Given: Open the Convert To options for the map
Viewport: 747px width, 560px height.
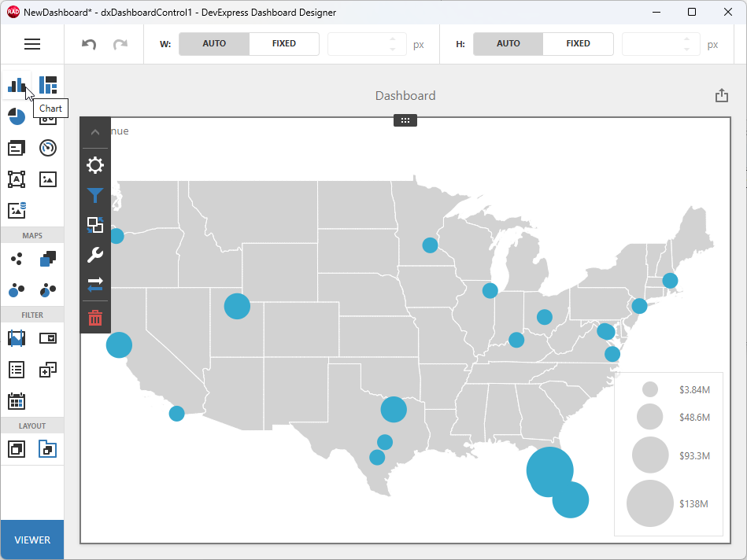Looking at the screenshot, I should (95, 225).
